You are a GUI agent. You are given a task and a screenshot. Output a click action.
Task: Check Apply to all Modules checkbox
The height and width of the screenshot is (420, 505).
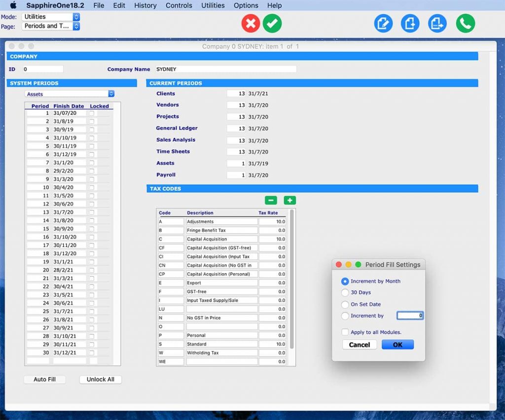click(x=345, y=332)
